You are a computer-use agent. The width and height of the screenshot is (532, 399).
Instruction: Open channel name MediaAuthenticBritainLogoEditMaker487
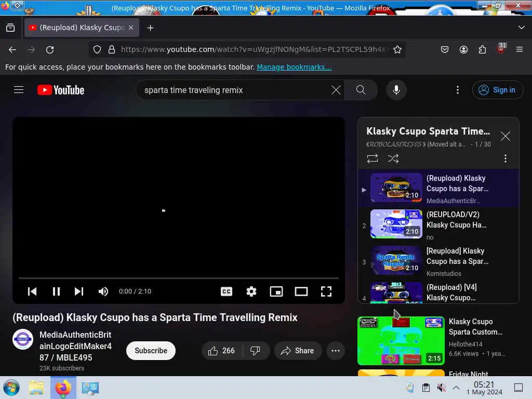click(76, 346)
